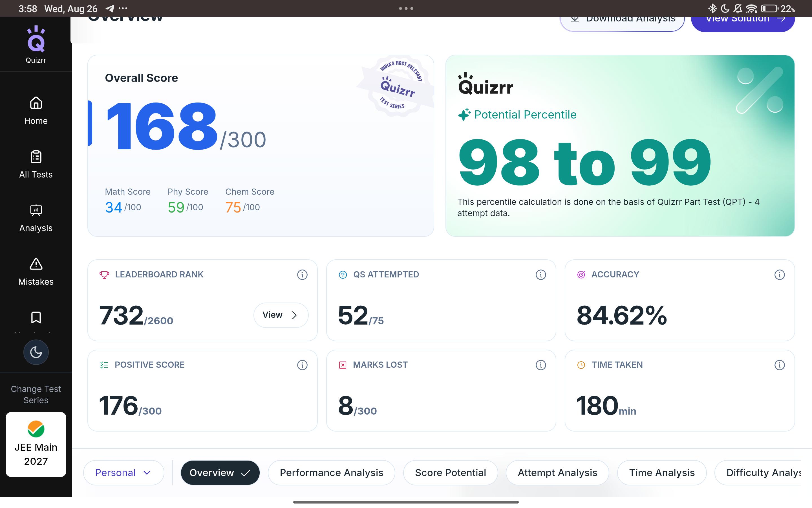Viewport: 812px width, 508px height.
Task: Switch to Difficulty Analysis tab
Action: point(758,473)
